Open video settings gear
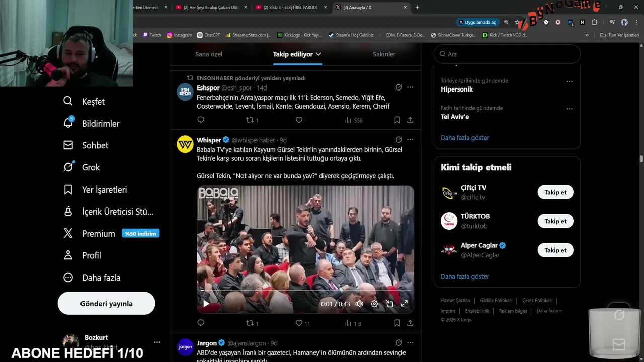 coord(374,304)
